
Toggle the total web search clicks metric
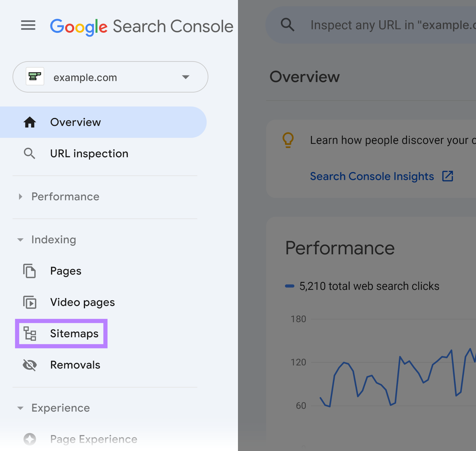click(369, 286)
